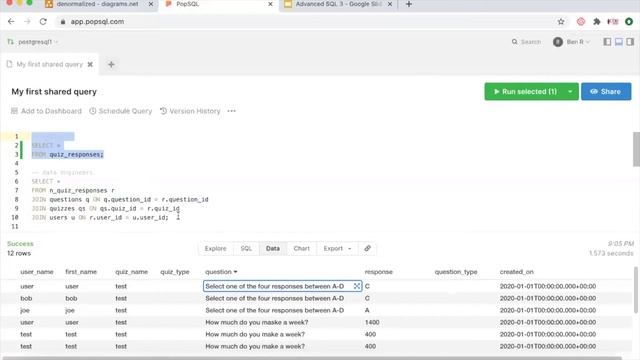Toggle left sidebar panel layout icon
Screen dimensions: 640x360
pyautogui.click(x=607, y=42)
